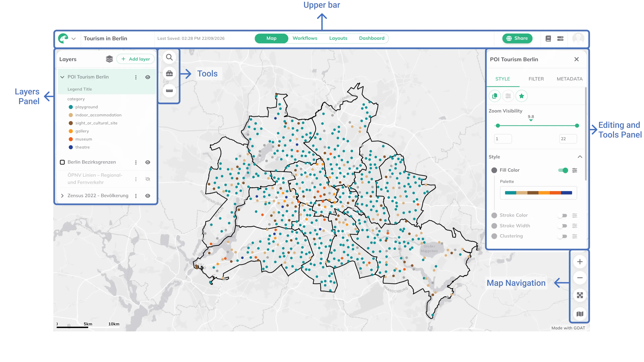Hide the POI Tourism Berlin layer
644x362 pixels.
point(148,77)
